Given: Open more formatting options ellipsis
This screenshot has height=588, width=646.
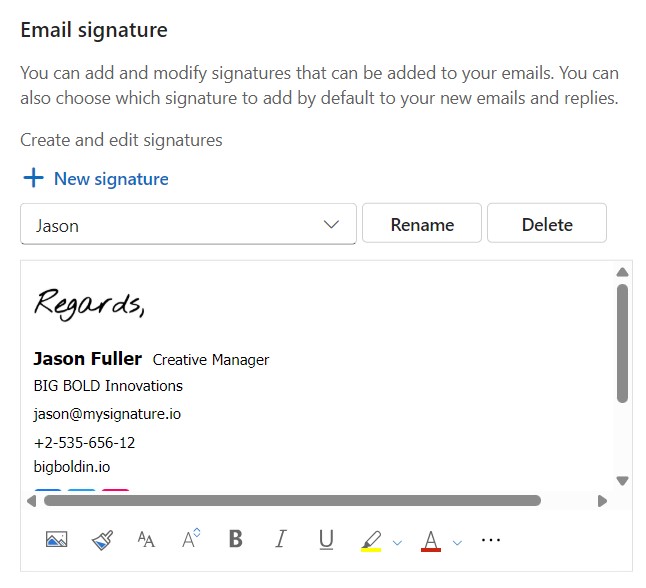Looking at the screenshot, I should click(491, 539).
